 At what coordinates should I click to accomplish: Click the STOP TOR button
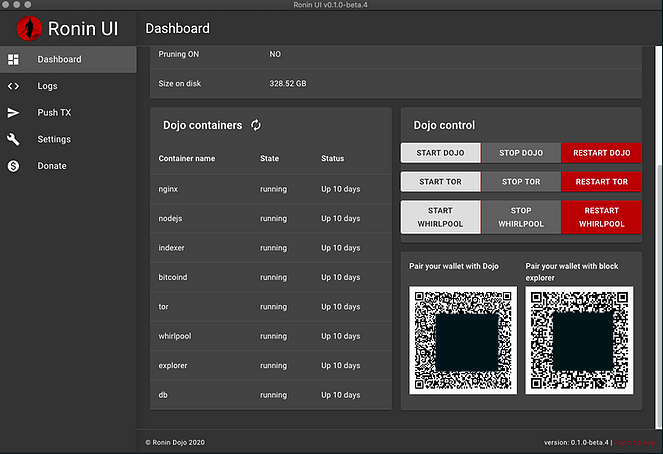coord(521,181)
